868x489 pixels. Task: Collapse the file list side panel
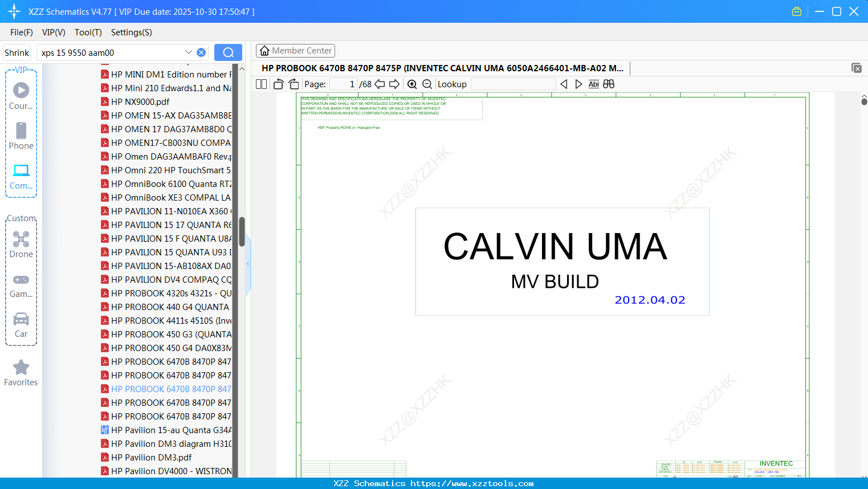[248, 264]
